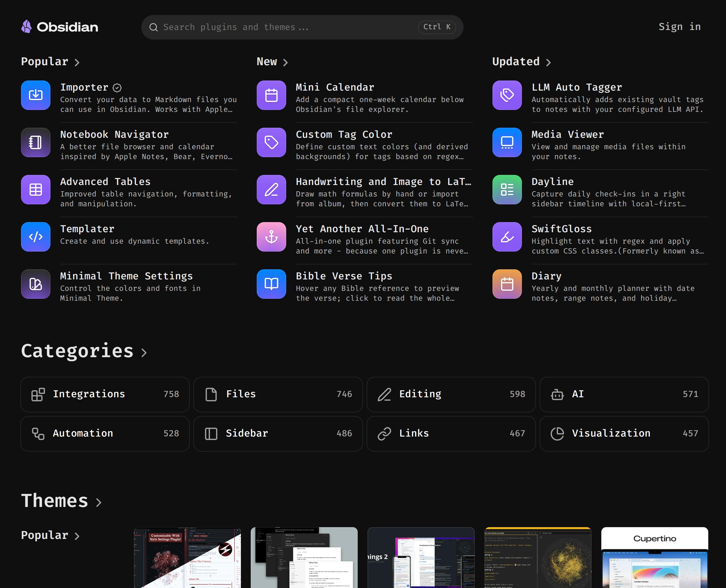Viewport: 726px width, 588px height.
Task: Click the AI category count 571
Action: pyautogui.click(x=691, y=394)
